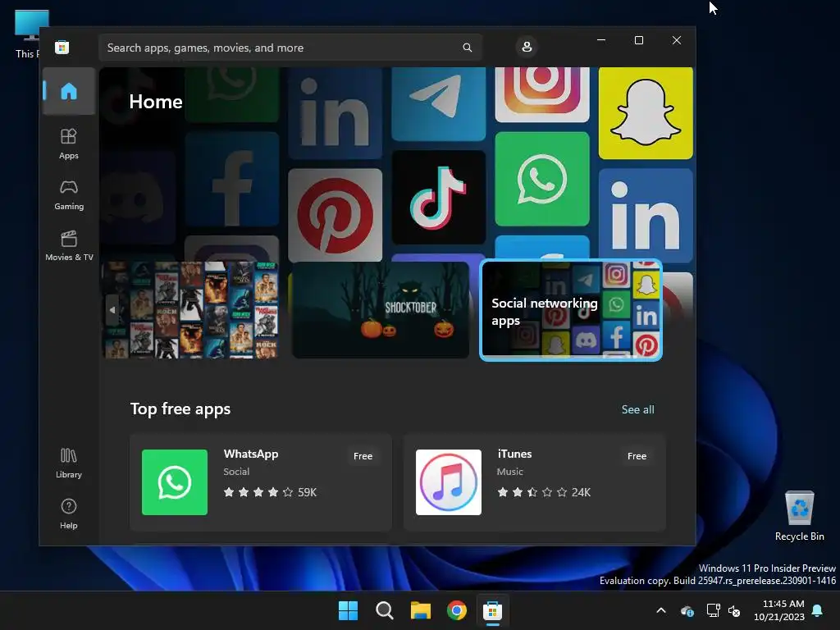Open the Home section in the sidebar

69,91
